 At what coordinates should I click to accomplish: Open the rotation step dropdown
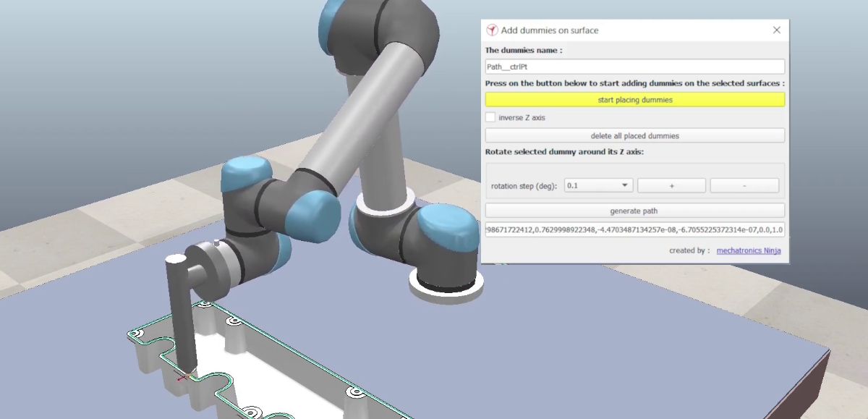tap(598, 186)
